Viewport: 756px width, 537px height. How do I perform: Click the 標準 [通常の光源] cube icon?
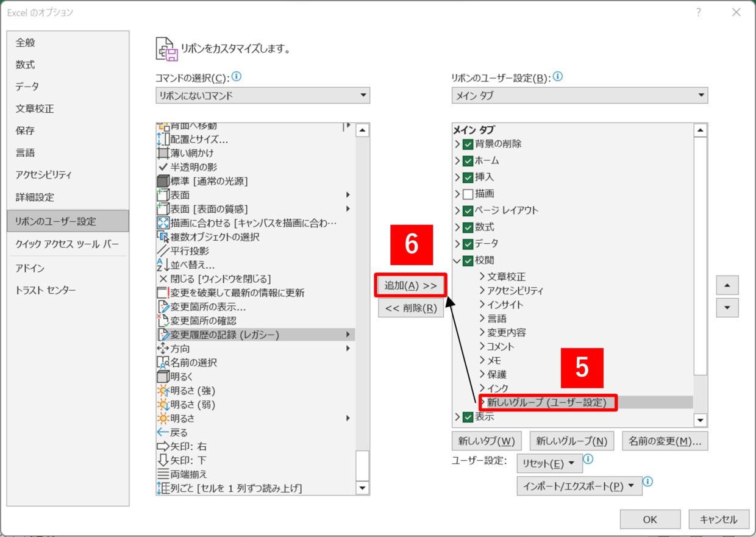coord(163,181)
